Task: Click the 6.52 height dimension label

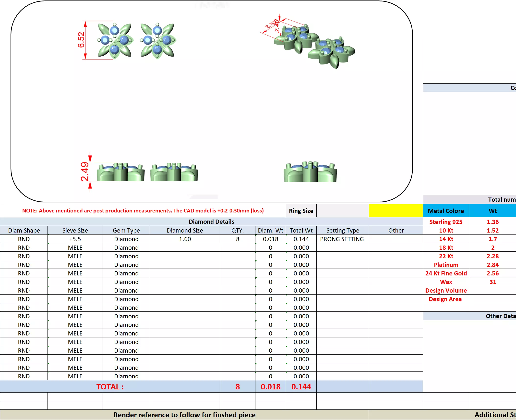Action: coord(81,40)
